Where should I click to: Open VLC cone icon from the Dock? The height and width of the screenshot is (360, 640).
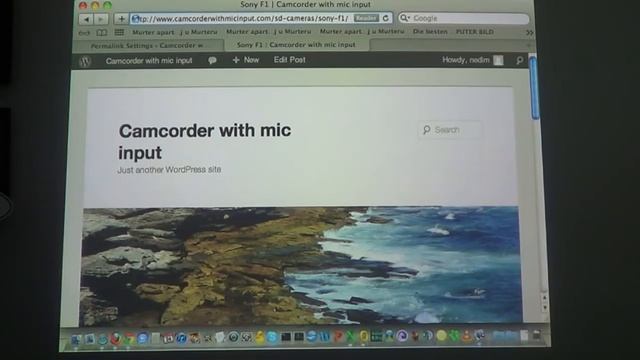tap(467, 336)
